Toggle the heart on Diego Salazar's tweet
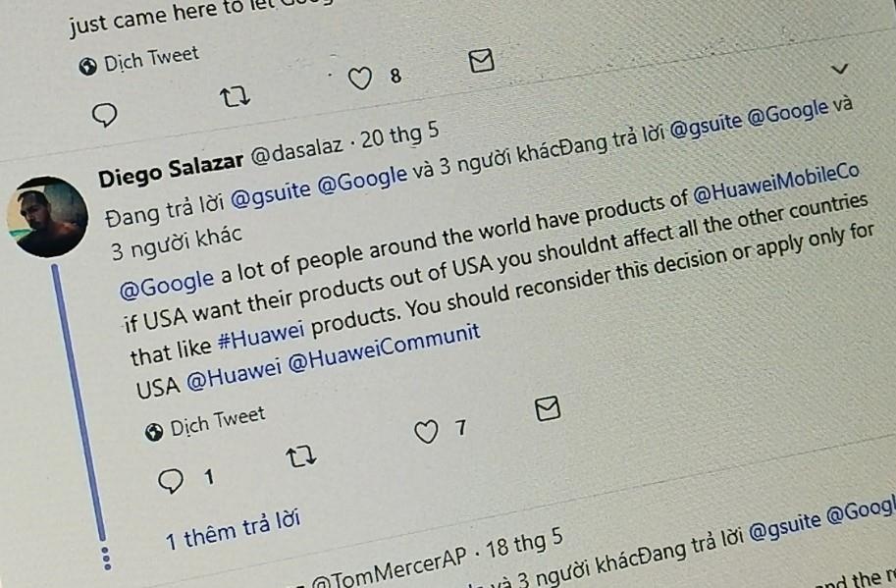 (x=429, y=431)
